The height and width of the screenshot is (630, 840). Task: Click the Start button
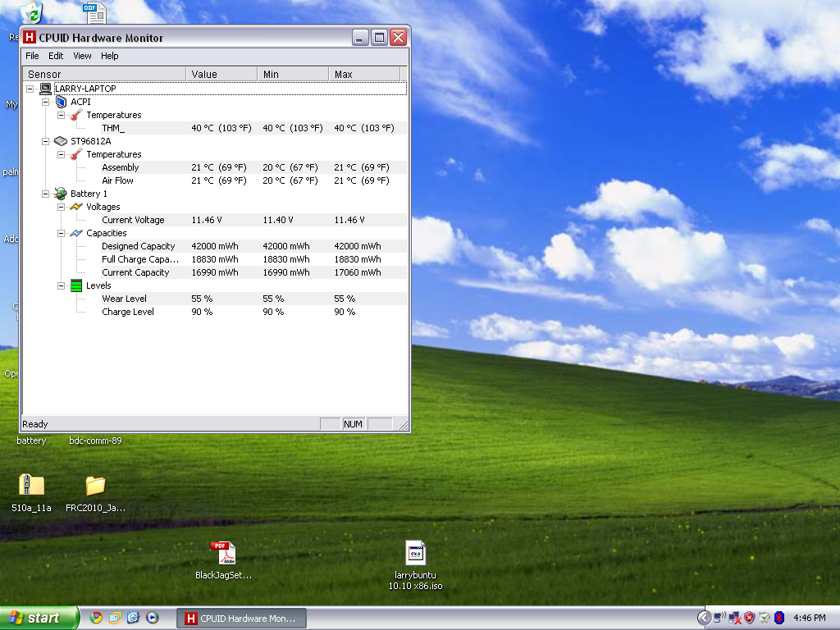39,618
